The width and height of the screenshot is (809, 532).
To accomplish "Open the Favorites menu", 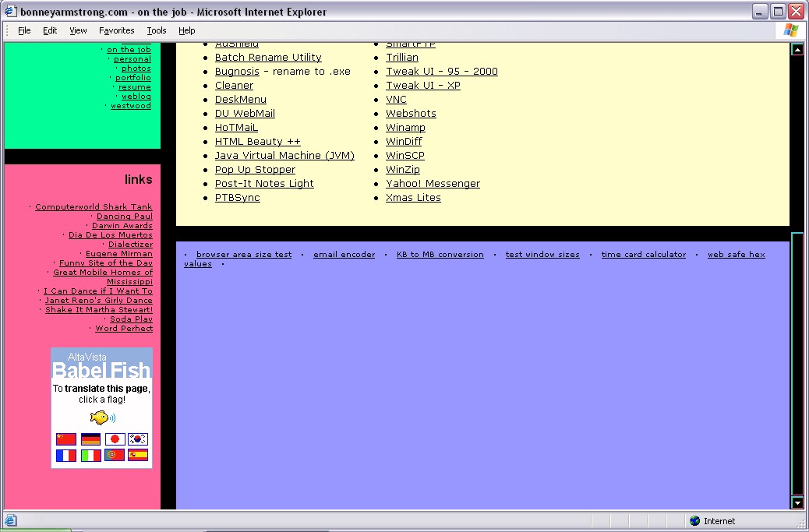I will tap(116, 30).
